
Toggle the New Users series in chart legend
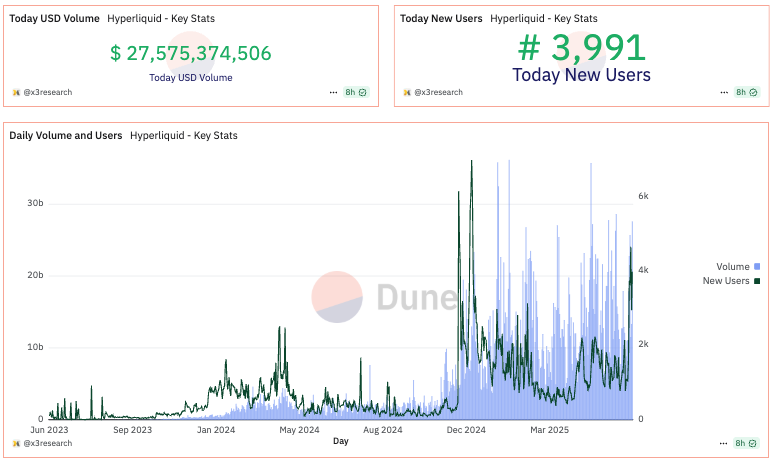(x=731, y=281)
